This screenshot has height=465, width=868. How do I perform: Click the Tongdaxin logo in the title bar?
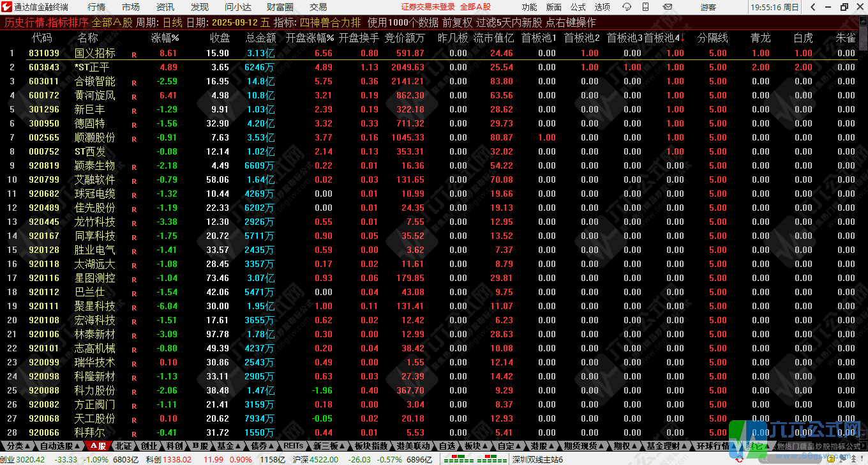click(6, 7)
